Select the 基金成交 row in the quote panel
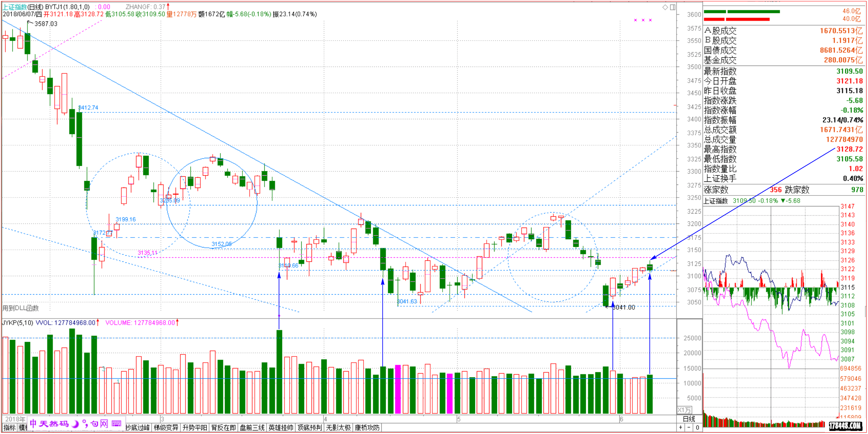 [784, 60]
